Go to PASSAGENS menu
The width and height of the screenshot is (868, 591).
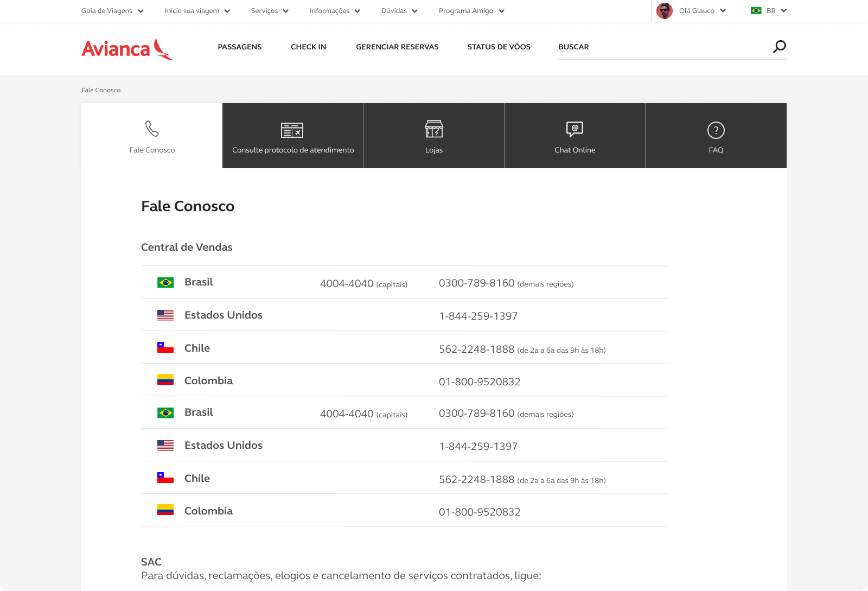click(240, 47)
